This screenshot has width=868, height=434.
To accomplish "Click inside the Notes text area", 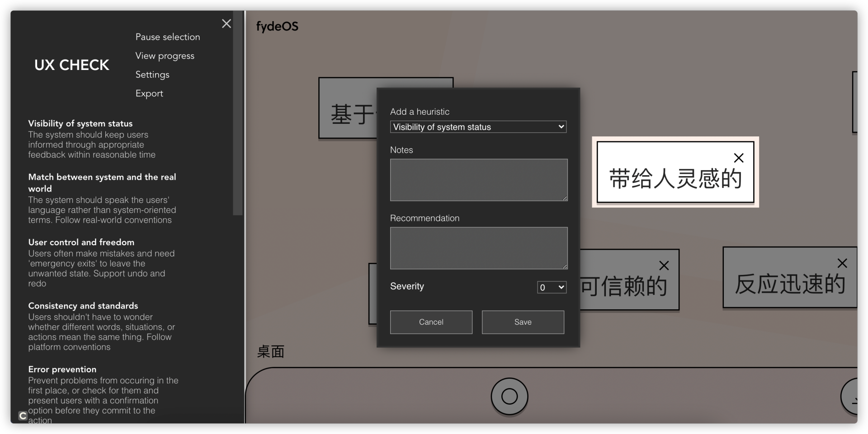I will tap(479, 180).
